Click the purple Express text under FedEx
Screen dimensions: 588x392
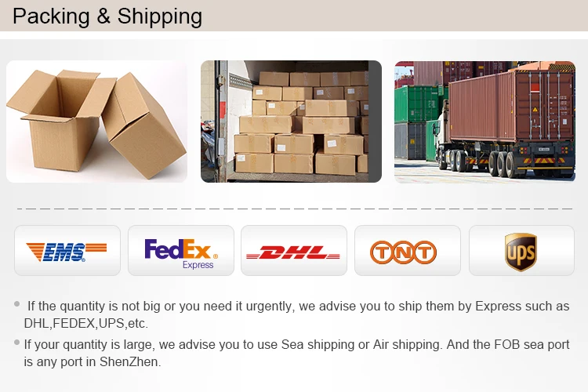(x=198, y=265)
